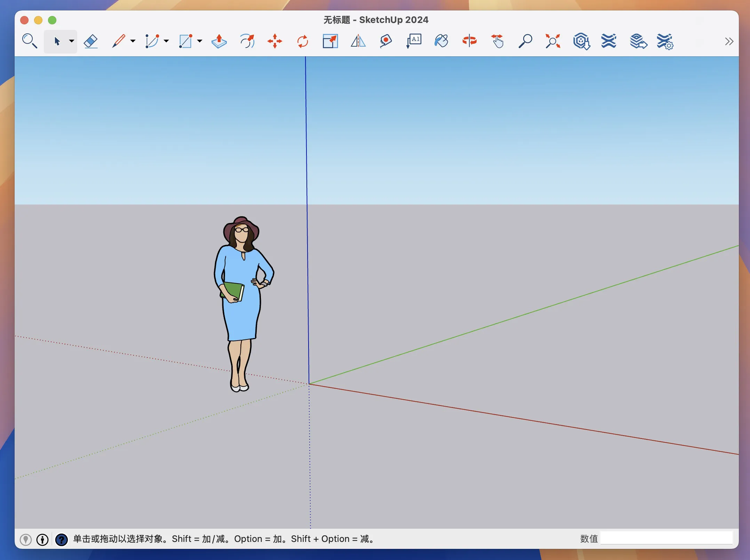Select the Eraser tool
The image size is (750, 560).
(91, 41)
